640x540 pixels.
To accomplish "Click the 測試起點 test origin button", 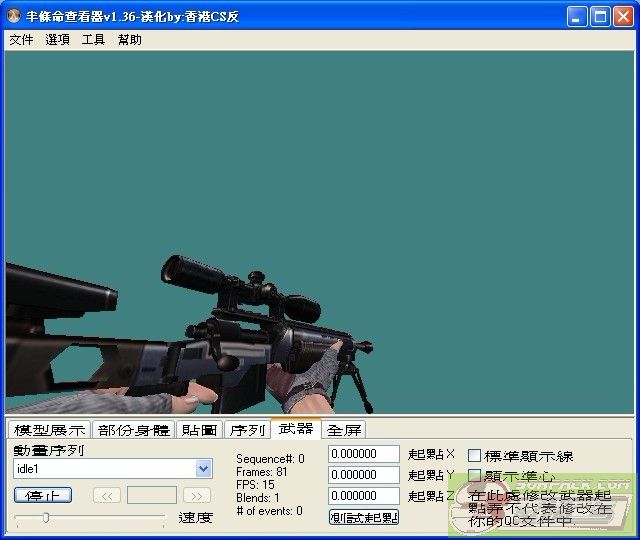I will point(364,517).
